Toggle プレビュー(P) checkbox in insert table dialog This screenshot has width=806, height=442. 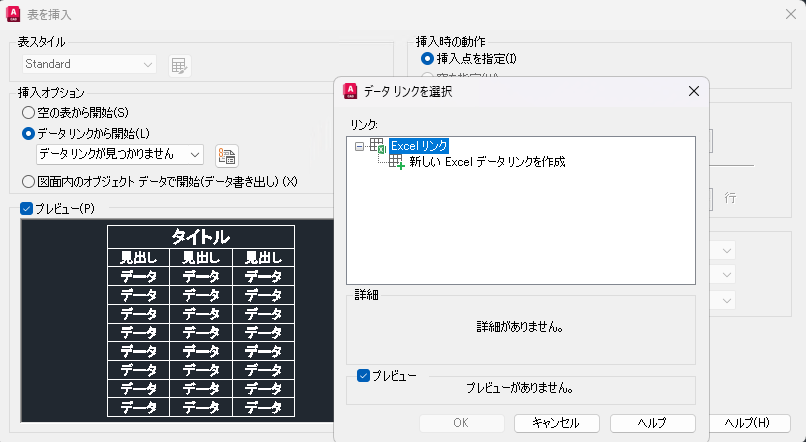click(x=27, y=208)
